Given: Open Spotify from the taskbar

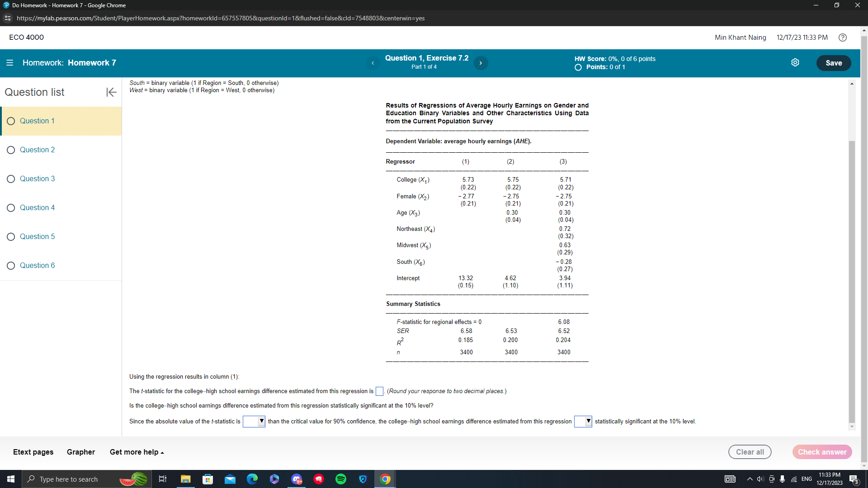Looking at the screenshot, I should (x=341, y=479).
